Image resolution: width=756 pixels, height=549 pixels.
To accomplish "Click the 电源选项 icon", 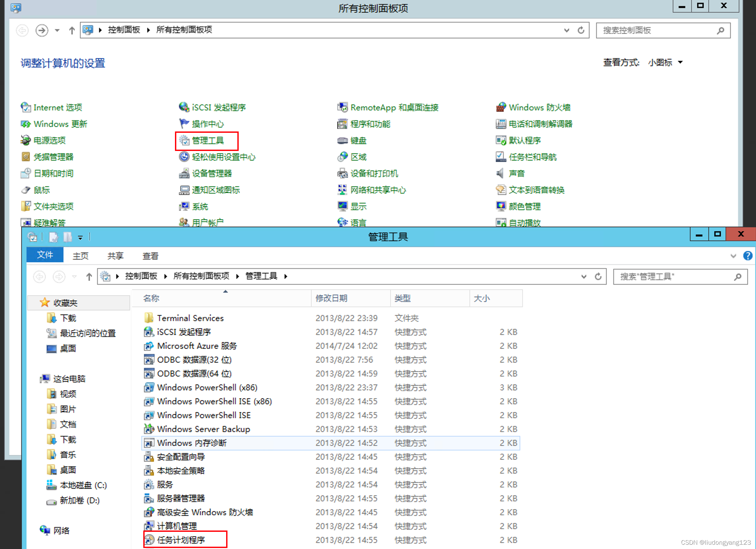I will pyautogui.click(x=26, y=140).
